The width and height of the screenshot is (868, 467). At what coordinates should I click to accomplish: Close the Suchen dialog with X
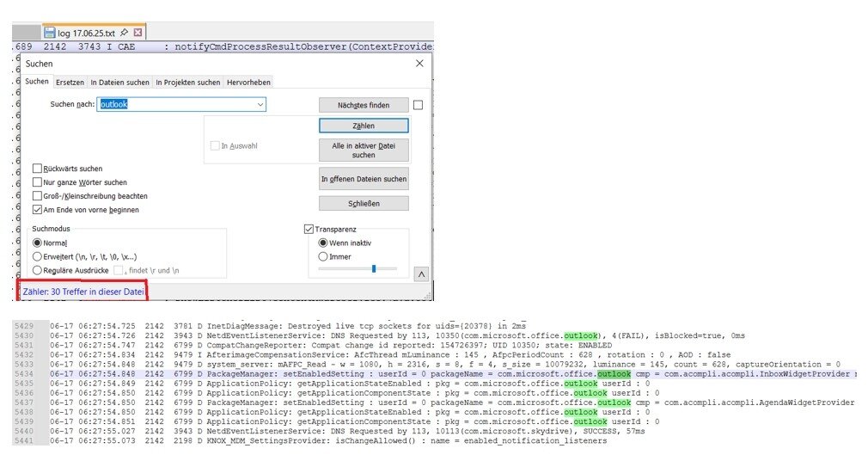(419, 64)
